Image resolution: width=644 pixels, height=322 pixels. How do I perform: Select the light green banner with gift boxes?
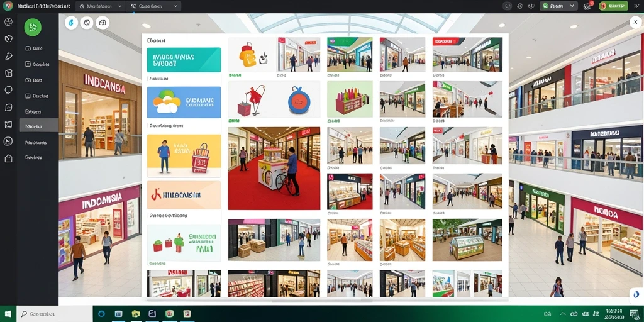pyautogui.click(x=184, y=242)
